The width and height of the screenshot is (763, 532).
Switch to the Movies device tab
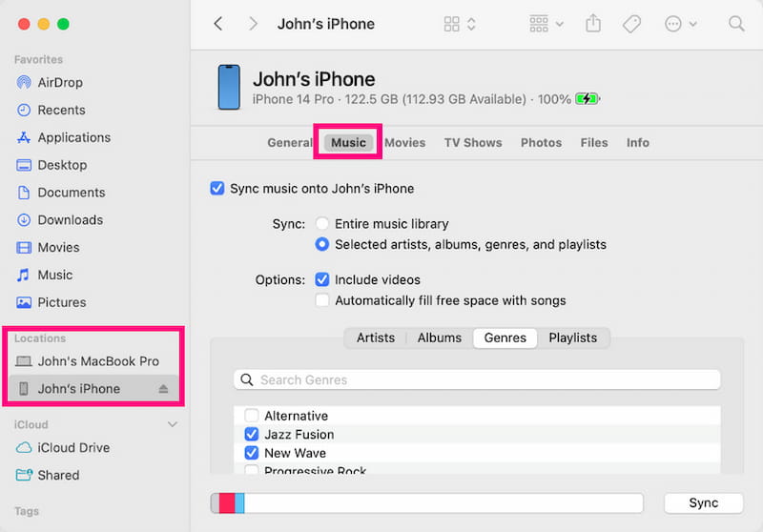[x=404, y=142]
